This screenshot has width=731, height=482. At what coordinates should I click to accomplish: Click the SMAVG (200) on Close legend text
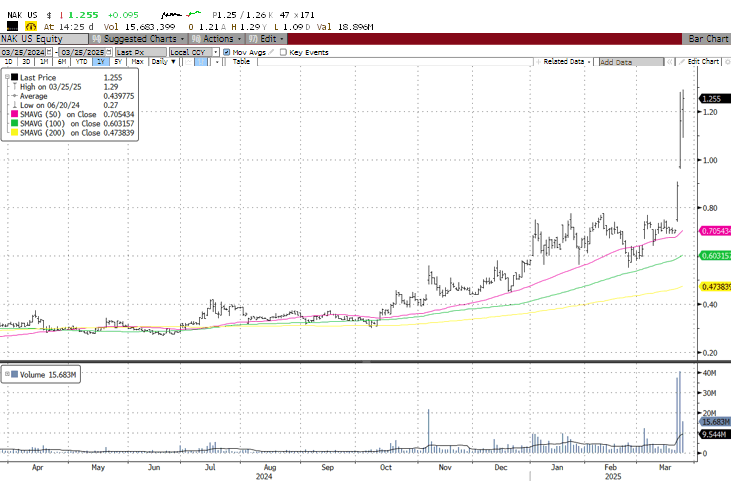60,133
